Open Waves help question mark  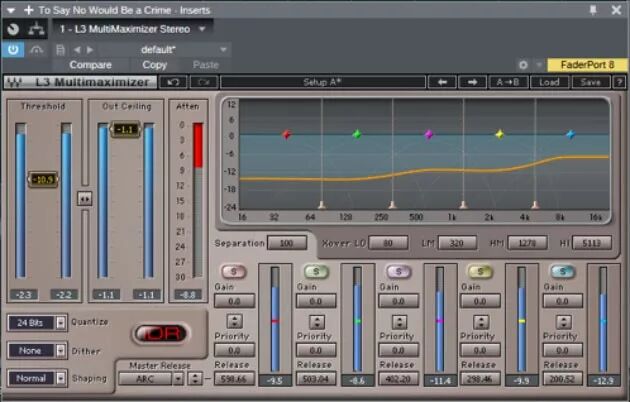click(x=619, y=82)
